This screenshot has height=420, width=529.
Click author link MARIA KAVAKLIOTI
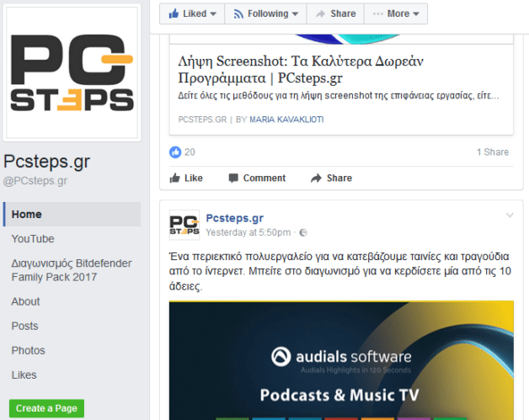coord(286,120)
